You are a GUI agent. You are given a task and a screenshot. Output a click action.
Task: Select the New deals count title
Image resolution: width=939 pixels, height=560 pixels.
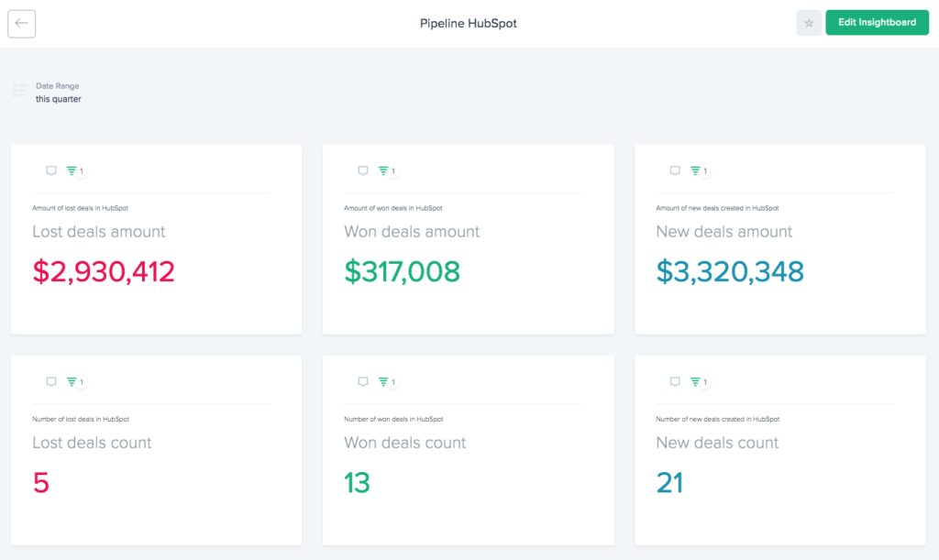[x=717, y=443]
